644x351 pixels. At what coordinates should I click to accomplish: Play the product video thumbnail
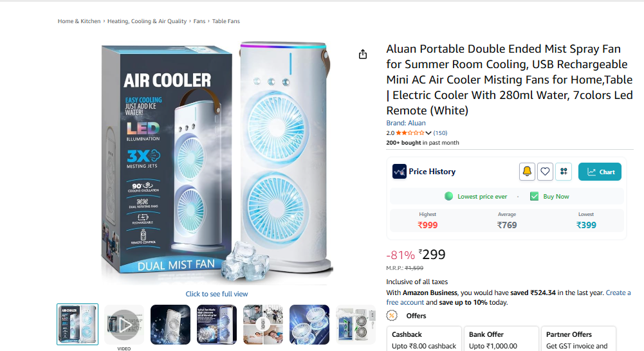click(x=124, y=325)
